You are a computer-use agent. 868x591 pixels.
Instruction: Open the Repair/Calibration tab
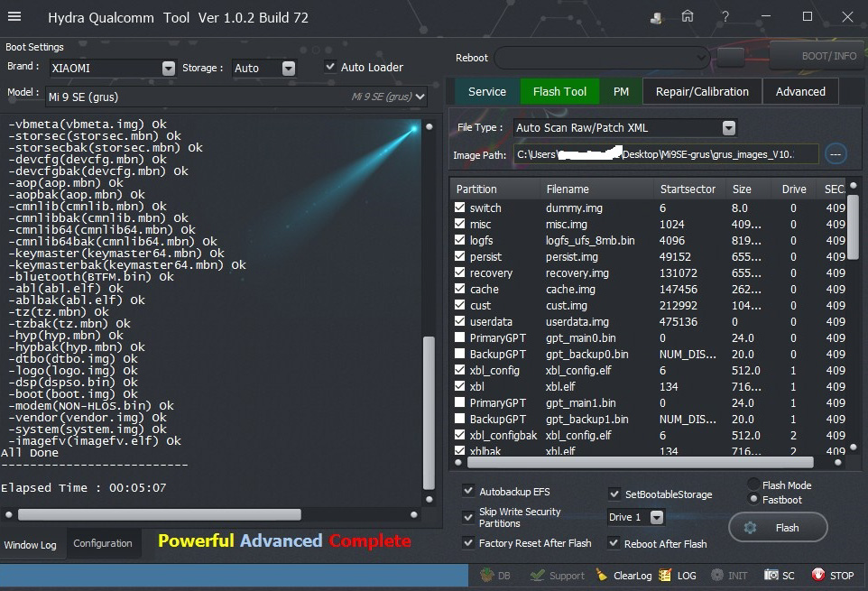[x=702, y=91]
